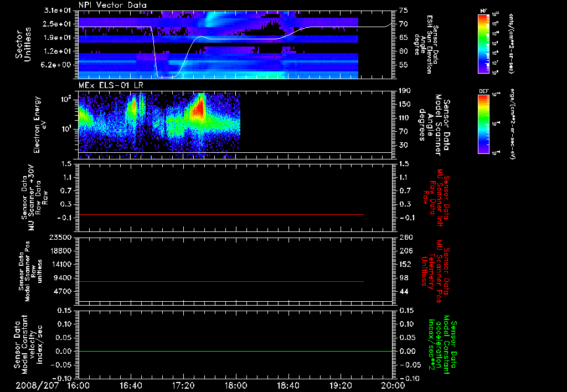Click the '55' sun elevation tick
This screenshot has width=567, height=392.
403,65
